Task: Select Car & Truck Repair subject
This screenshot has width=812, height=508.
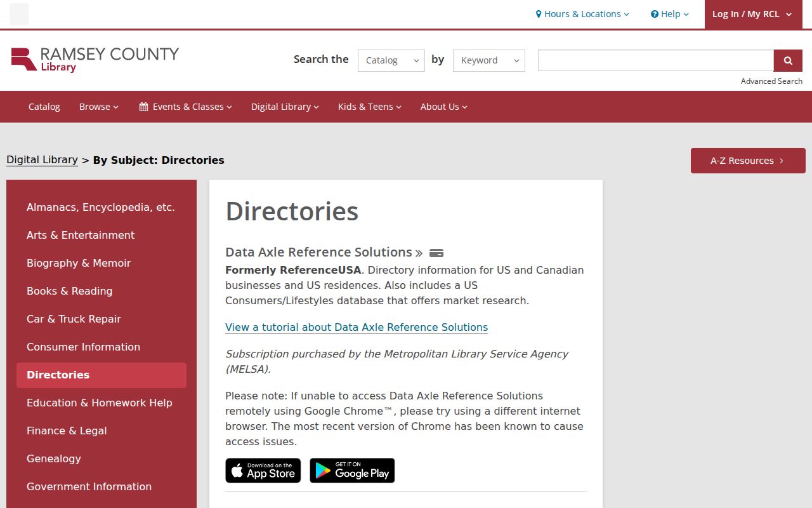Action: click(x=101, y=319)
